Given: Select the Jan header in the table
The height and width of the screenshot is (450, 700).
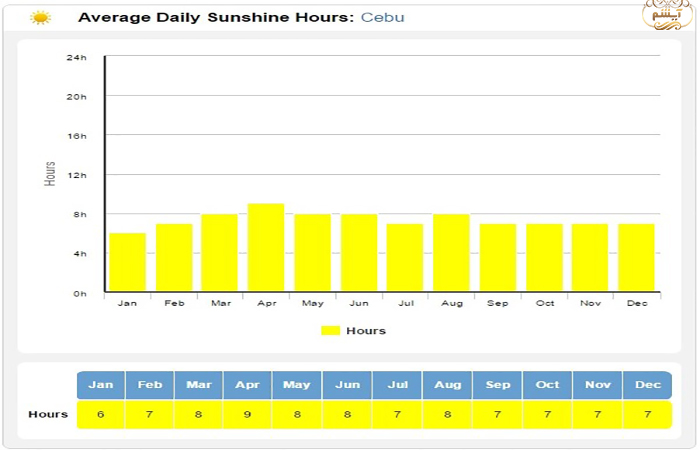Looking at the screenshot, I should (x=101, y=385).
